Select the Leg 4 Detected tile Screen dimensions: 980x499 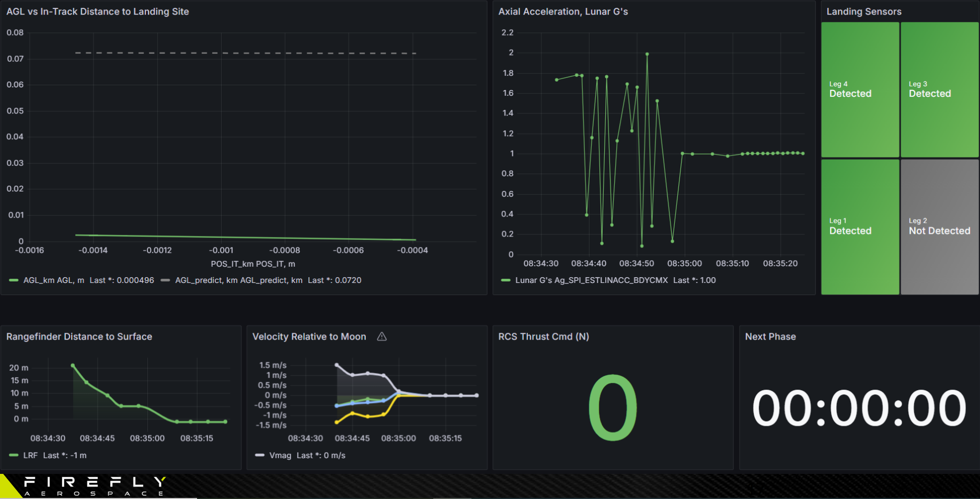pos(860,89)
